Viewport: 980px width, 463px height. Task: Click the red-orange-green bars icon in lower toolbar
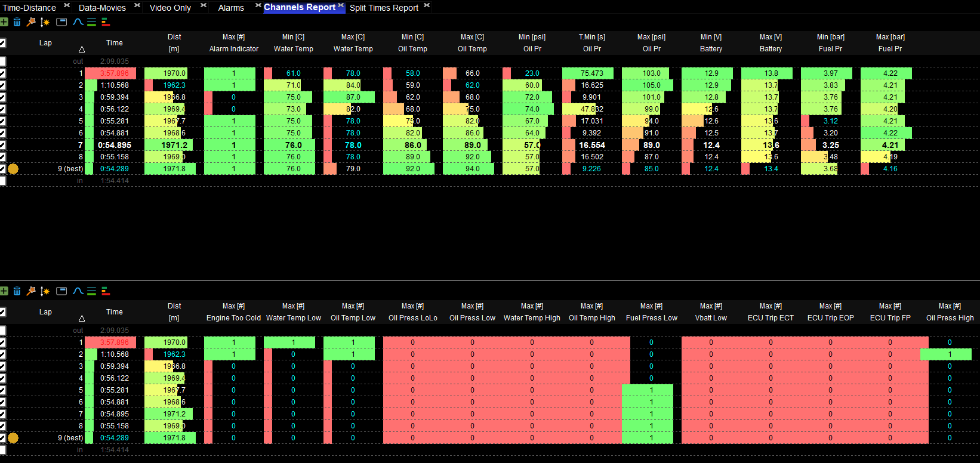106,291
